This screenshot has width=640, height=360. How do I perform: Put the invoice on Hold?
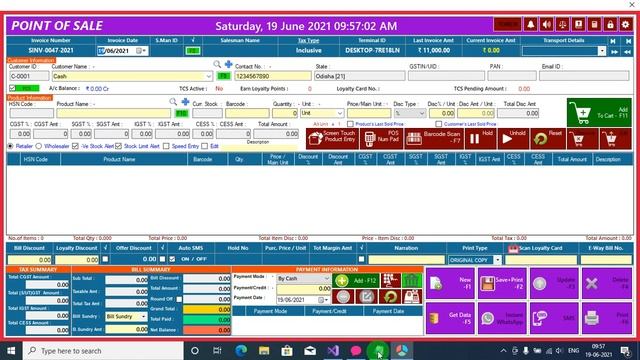[x=481, y=139]
